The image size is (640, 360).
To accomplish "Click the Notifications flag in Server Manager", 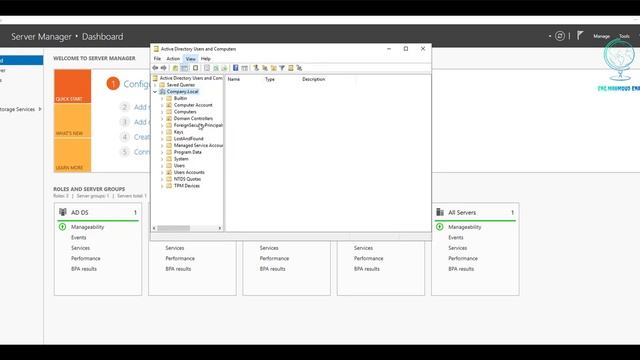I will coord(580,36).
